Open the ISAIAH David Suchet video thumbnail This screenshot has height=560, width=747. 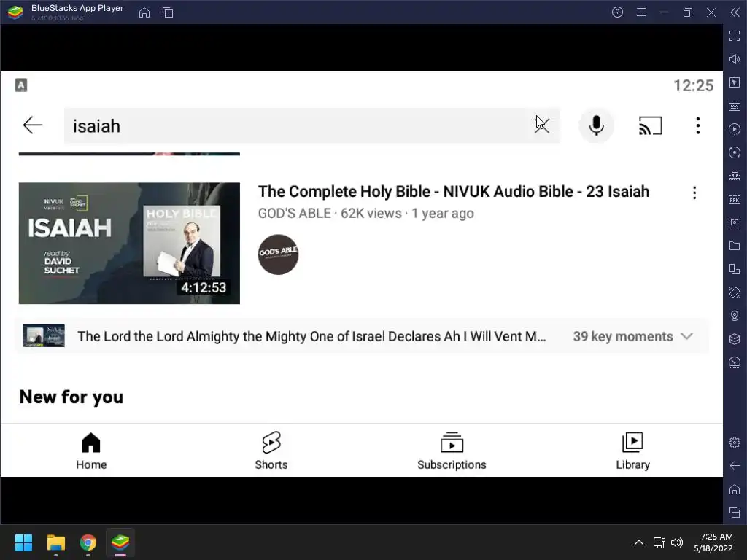coord(129,243)
